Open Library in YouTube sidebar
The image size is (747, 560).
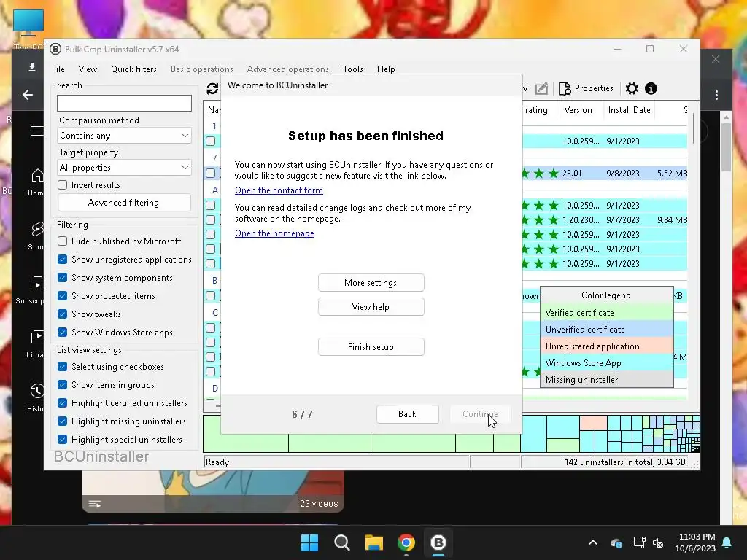pos(36,343)
